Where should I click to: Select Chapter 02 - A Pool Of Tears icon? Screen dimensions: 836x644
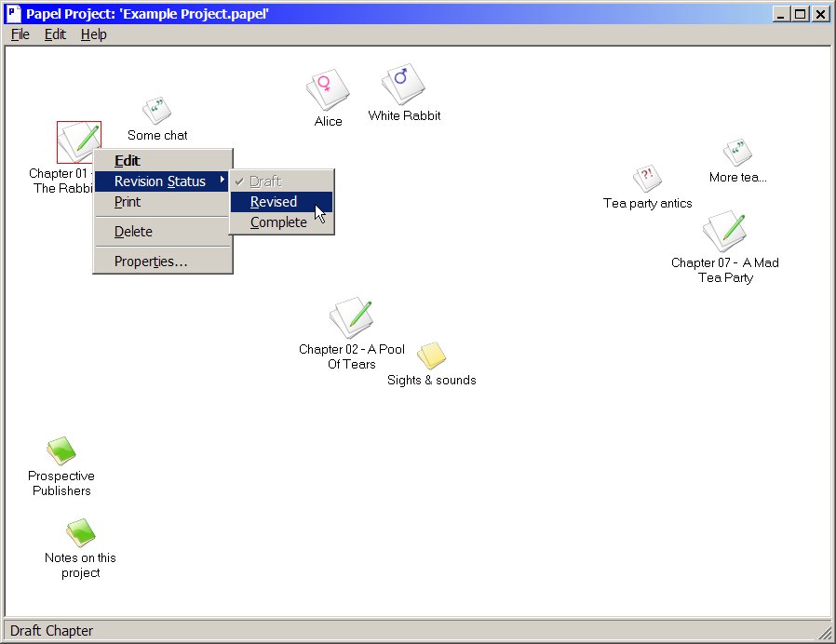[351, 317]
